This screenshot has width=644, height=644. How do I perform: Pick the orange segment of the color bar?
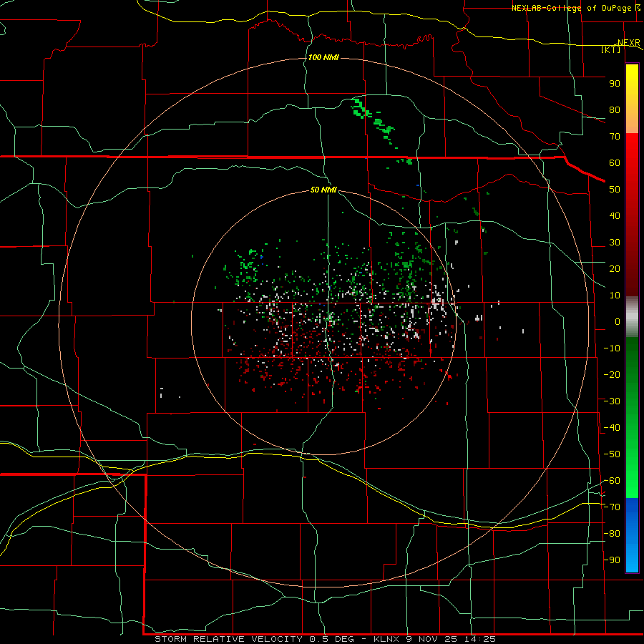pyautogui.click(x=632, y=121)
